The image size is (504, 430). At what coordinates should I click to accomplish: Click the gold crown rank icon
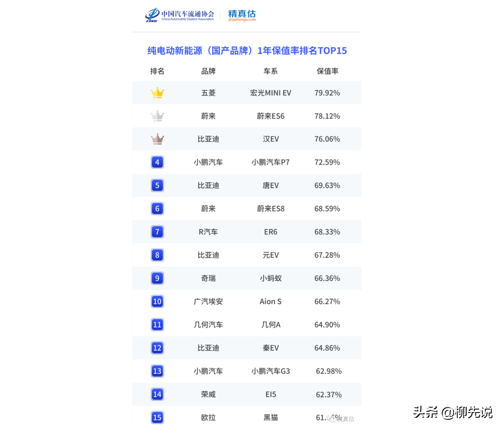[x=157, y=93]
